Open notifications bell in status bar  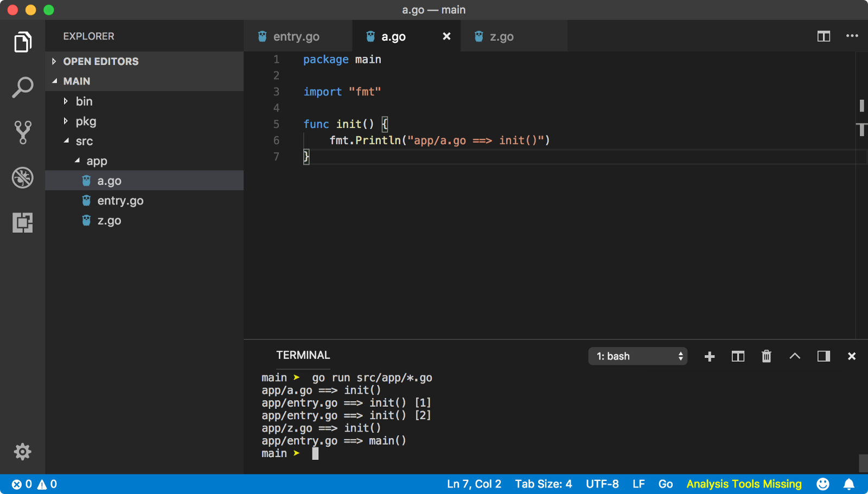click(849, 484)
